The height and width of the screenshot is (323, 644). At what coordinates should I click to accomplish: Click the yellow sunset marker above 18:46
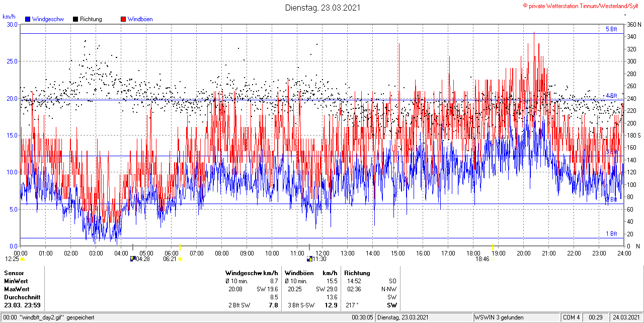coord(492,247)
